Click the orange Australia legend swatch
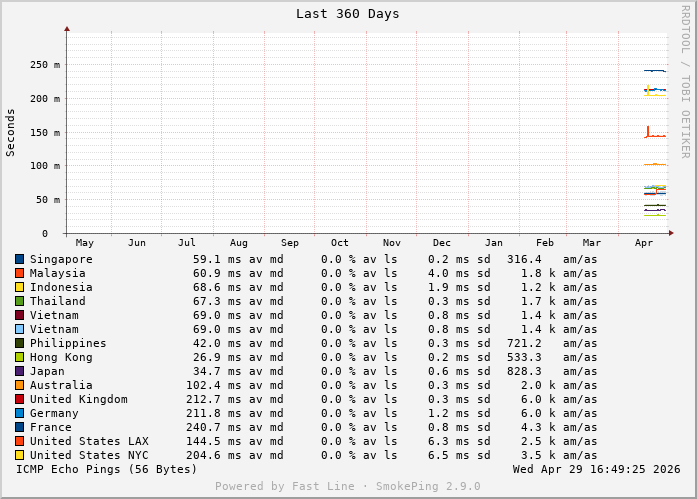 click(19, 385)
